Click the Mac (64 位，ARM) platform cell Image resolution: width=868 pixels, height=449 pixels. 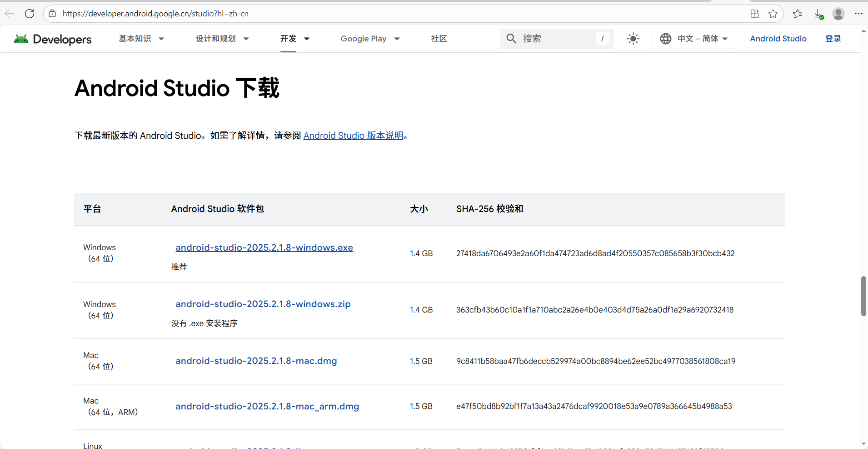tap(110, 406)
